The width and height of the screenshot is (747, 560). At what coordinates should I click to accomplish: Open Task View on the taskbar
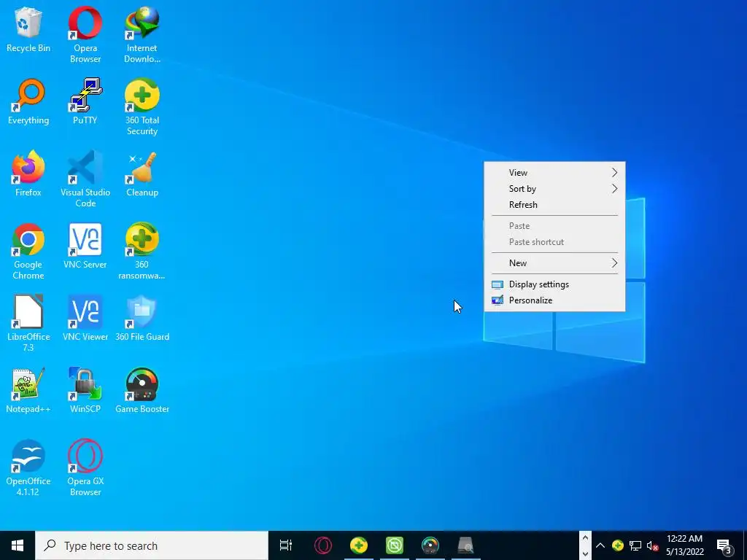286,545
